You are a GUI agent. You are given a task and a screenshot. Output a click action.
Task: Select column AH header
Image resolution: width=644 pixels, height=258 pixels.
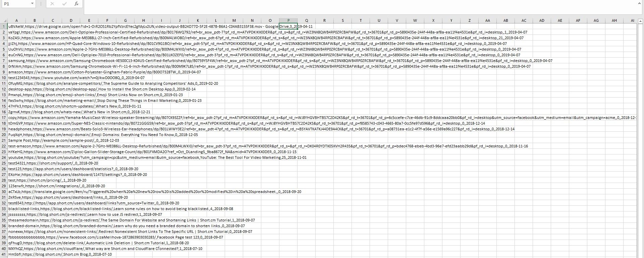pyautogui.click(x=614, y=20)
